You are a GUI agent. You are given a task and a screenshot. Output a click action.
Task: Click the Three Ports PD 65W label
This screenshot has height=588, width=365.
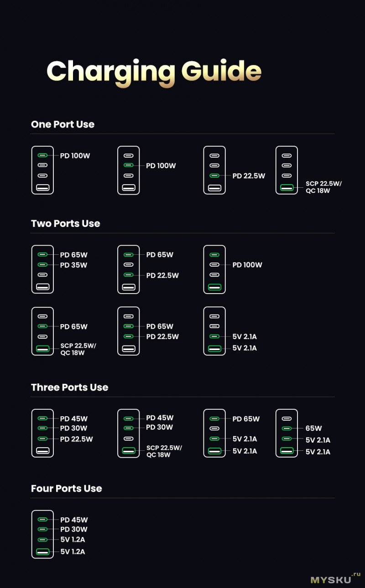click(x=246, y=419)
